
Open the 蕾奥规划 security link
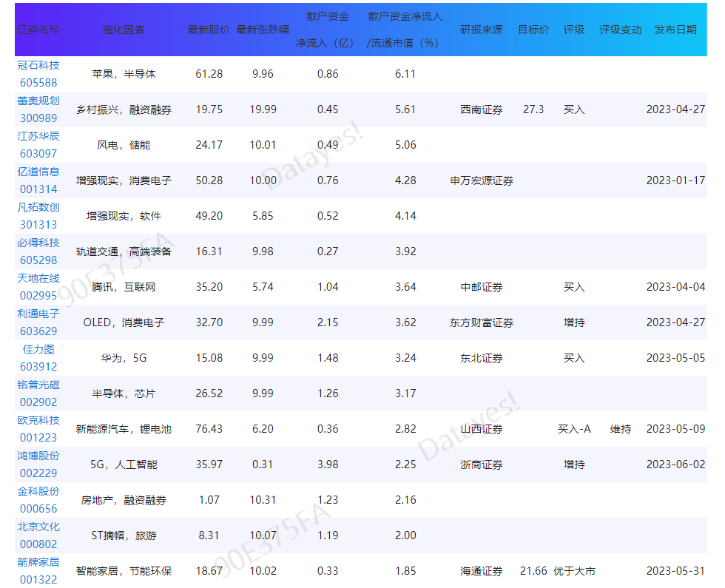coord(38,101)
